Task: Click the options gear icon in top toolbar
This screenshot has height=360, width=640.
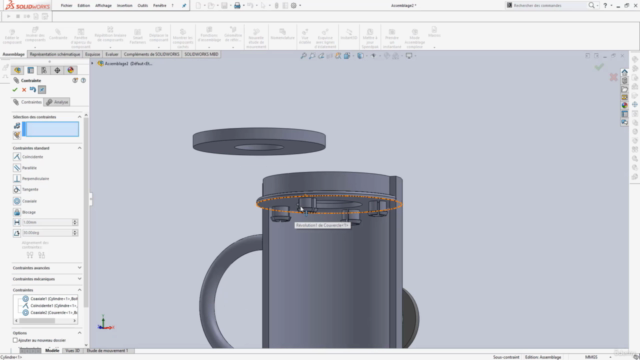Action: click(293, 6)
